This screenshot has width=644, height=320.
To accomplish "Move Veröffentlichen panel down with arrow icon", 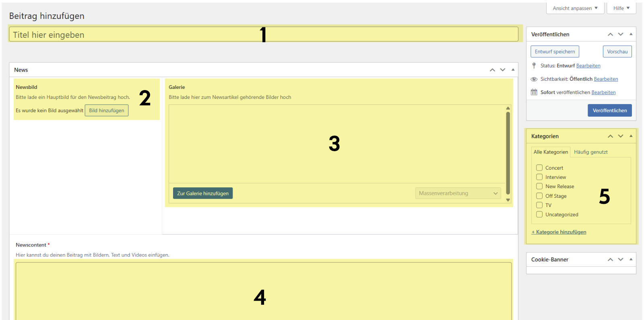I will 621,35.
